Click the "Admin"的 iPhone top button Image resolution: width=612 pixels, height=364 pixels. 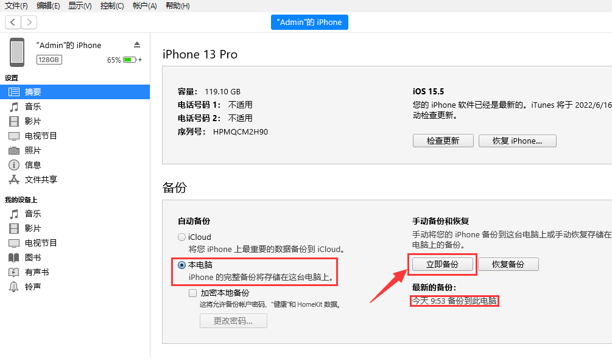pyautogui.click(x=309, y=23)
